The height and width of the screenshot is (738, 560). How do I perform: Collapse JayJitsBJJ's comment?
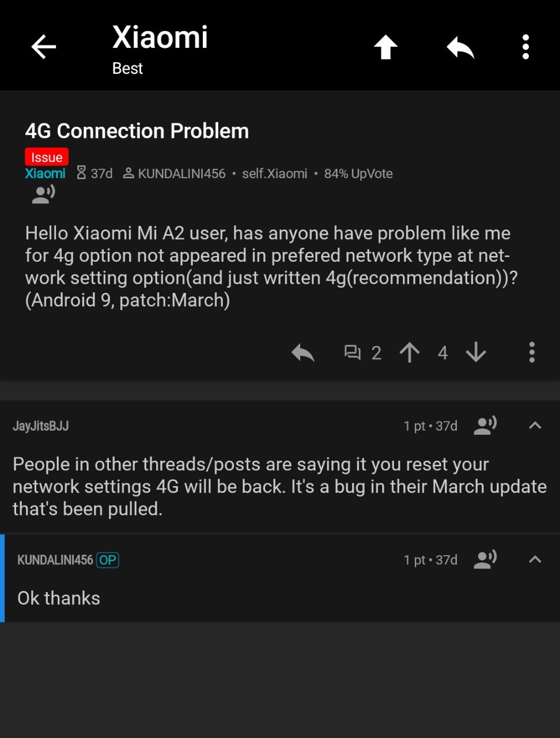(535, 426)
